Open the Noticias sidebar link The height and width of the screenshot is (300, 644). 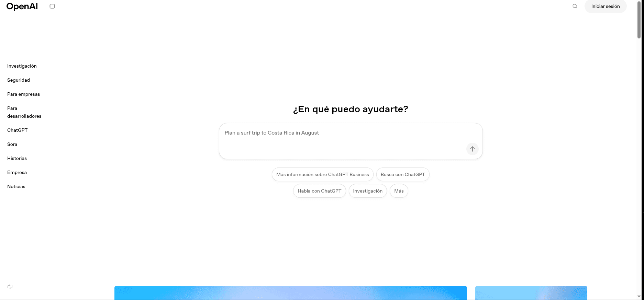coord(16,186)
